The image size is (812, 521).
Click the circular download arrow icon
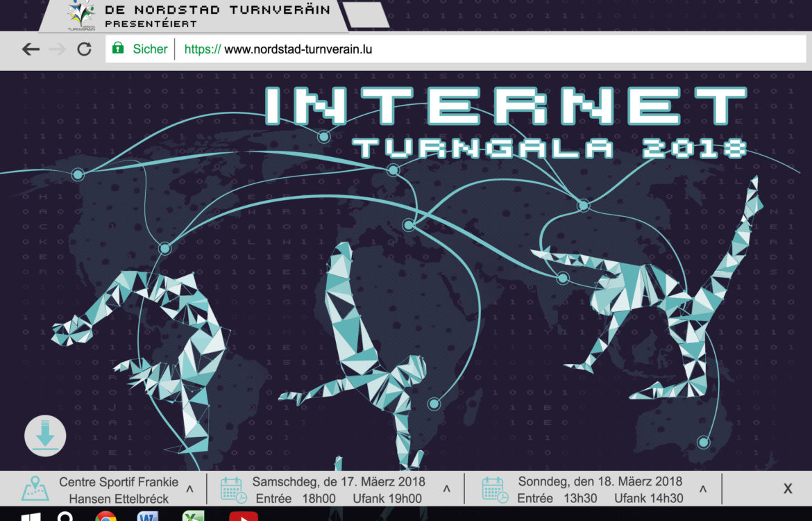tap(45, 436)
